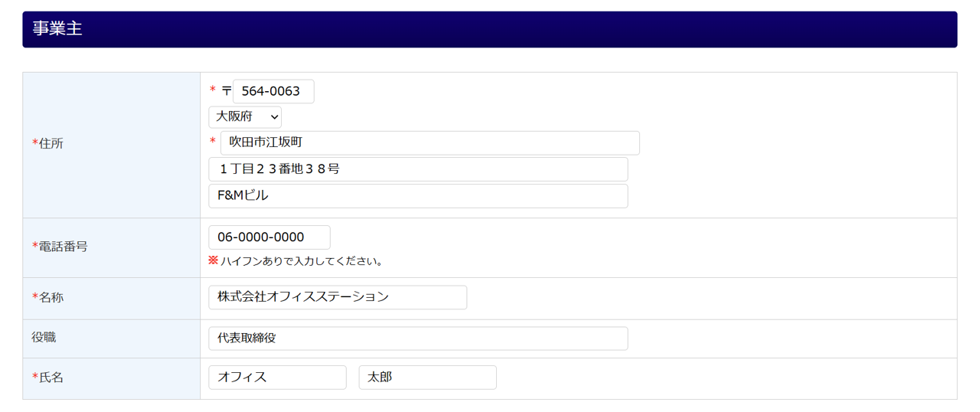Click the 〒 postal mark symbol

tap(226, 91)
